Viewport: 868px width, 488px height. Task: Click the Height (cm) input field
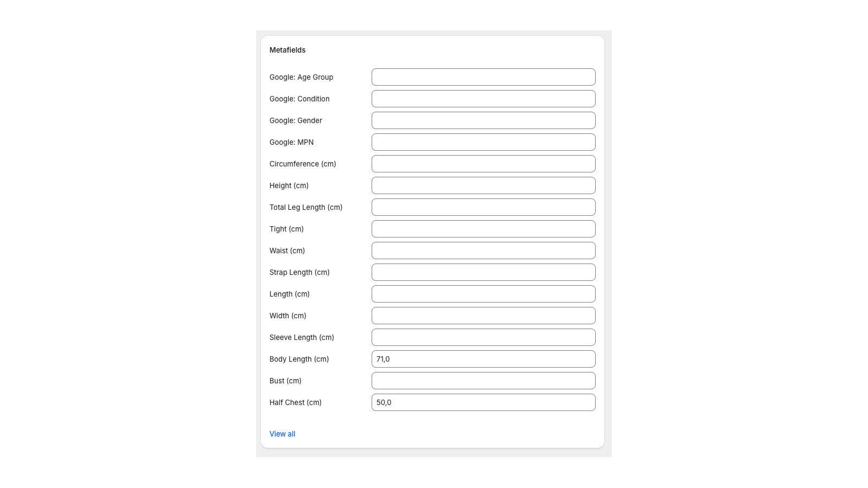(x=483, y=185)
